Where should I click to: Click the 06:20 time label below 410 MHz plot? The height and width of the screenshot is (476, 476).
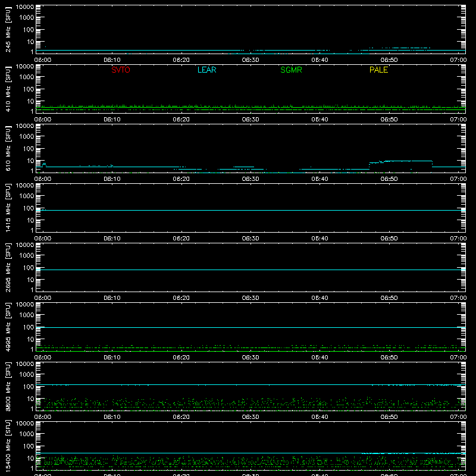pos(181,120)
